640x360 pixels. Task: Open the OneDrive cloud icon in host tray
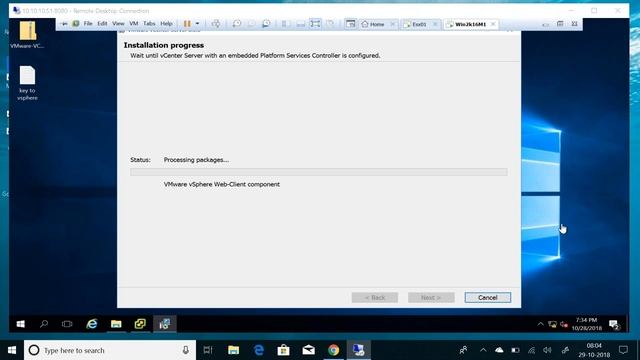click(x=499, y=350)
